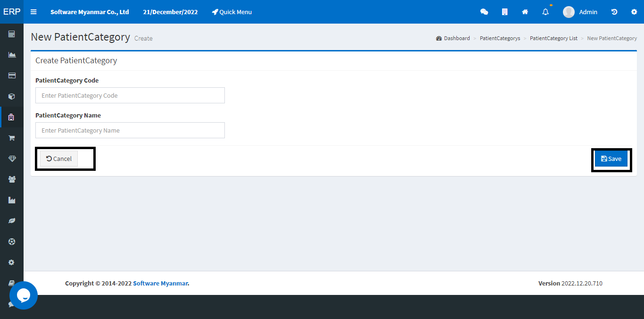Image resolution: width=644 pixels, height=319 pixels.
Task: Toggle the hamburger sidebar menu
Action: (x=33, y=12)
